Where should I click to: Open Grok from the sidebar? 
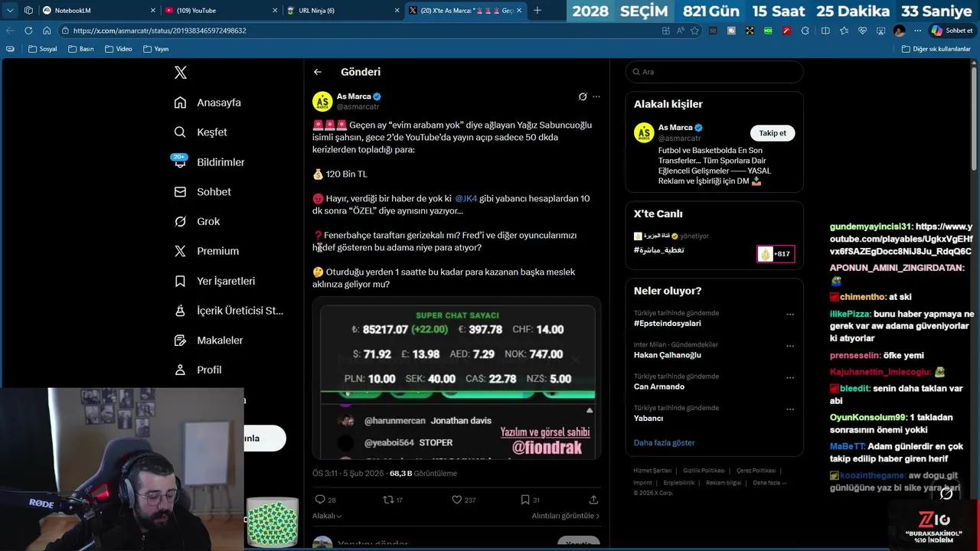197,221
